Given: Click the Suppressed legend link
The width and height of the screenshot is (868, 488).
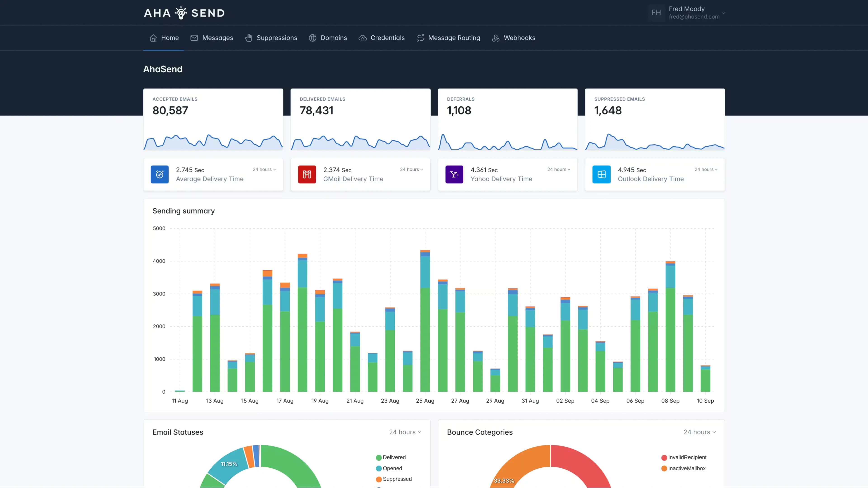Looking at the screenshot, I should (x=398, y=479).
